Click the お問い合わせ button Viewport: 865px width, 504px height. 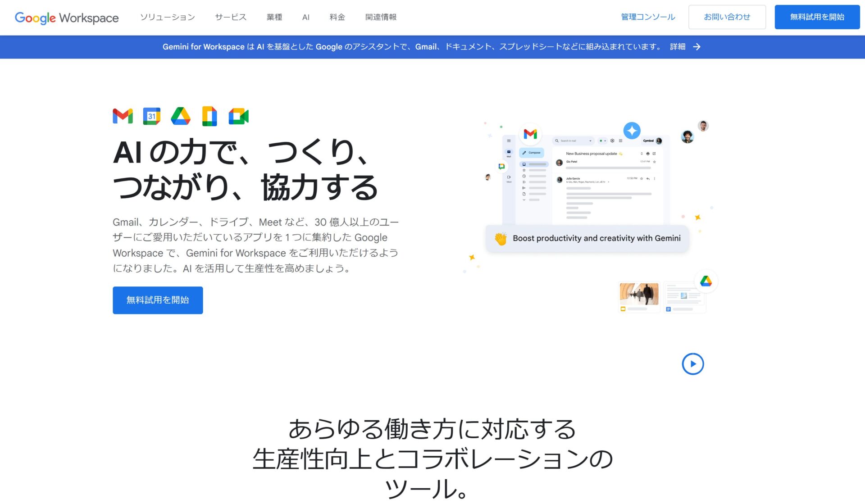tap(727, 17)
